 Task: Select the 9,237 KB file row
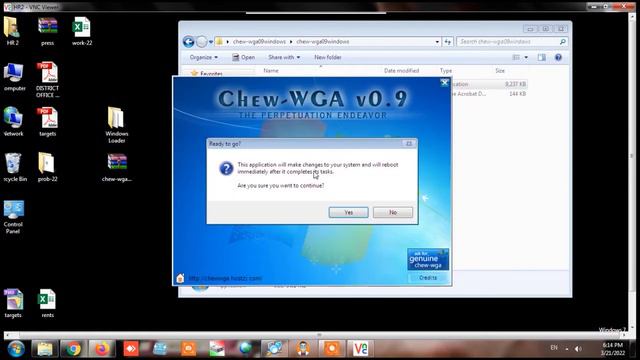490,84
